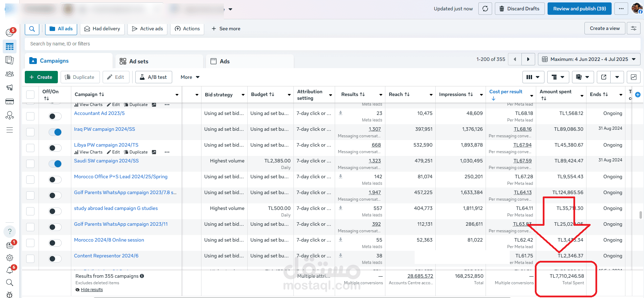
Task: Toggle off Iraq PW campaign 2024/SS
Action: [55, 132]
